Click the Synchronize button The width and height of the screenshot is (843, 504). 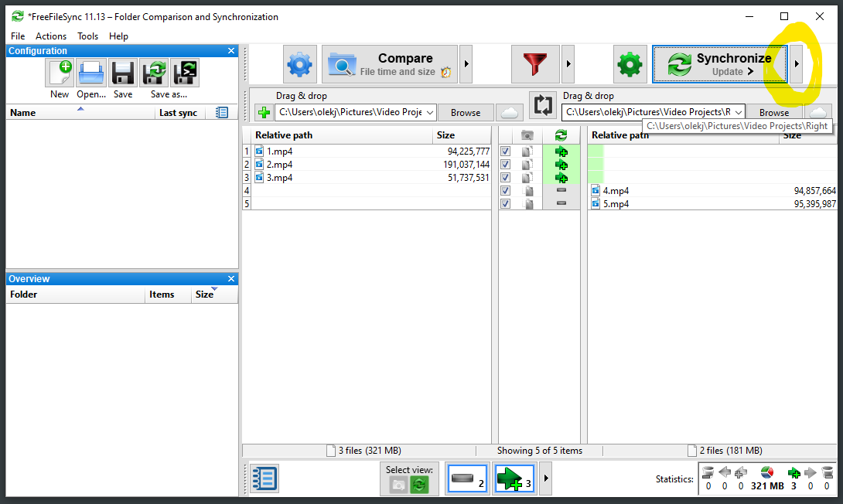pos(719,64)
